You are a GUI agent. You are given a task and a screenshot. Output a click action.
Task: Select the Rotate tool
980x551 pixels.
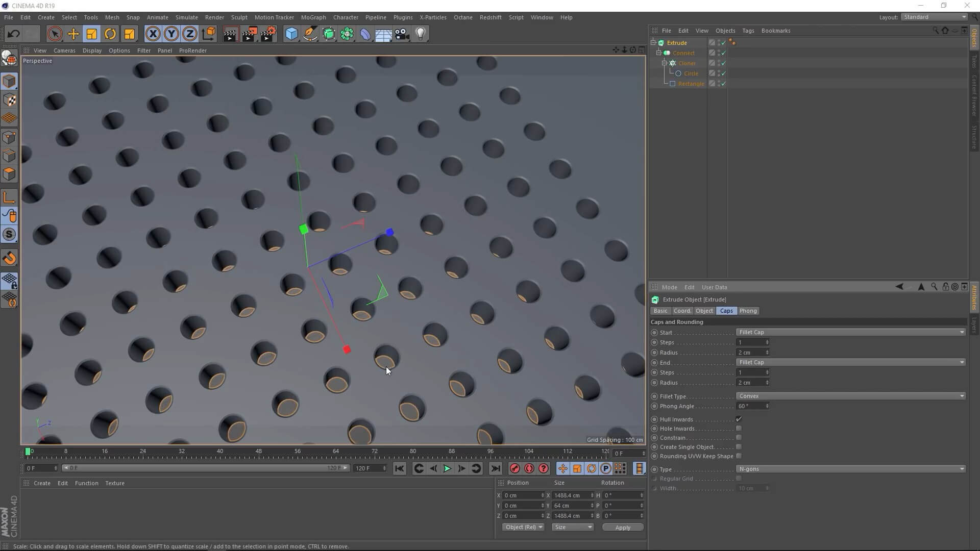(110, 34)
